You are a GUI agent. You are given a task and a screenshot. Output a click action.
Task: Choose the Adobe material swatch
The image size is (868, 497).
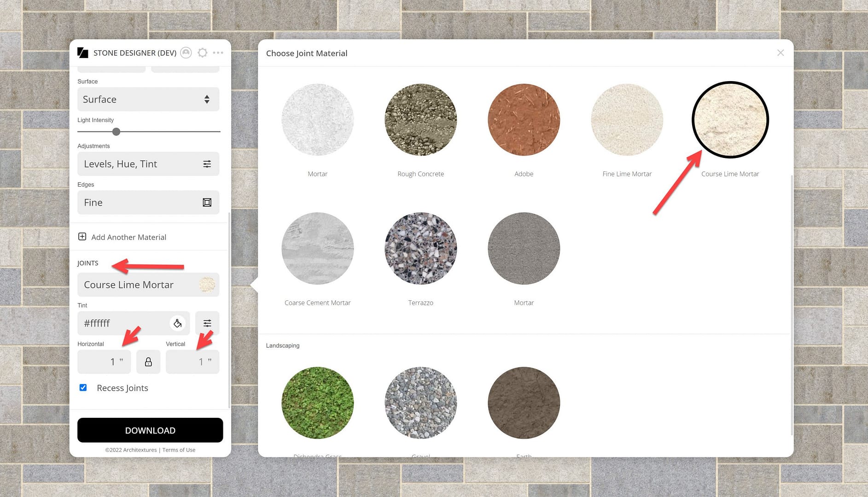[524, 120]
